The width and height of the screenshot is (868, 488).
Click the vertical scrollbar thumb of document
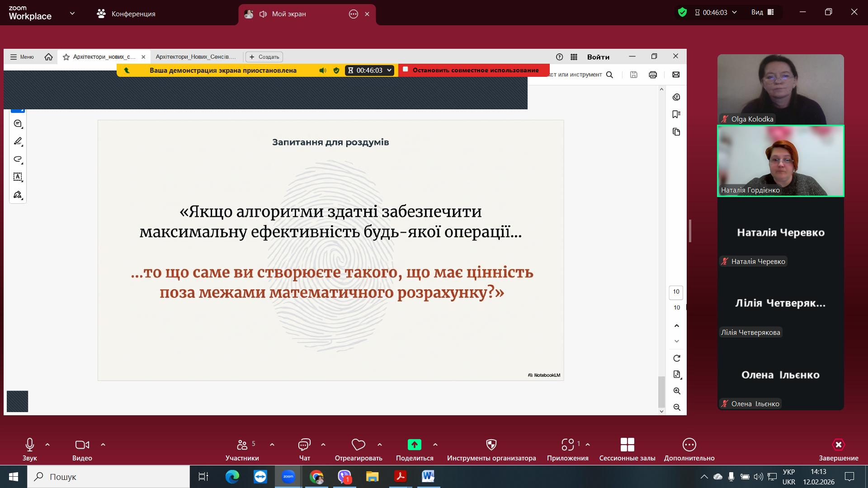(661, 391)
